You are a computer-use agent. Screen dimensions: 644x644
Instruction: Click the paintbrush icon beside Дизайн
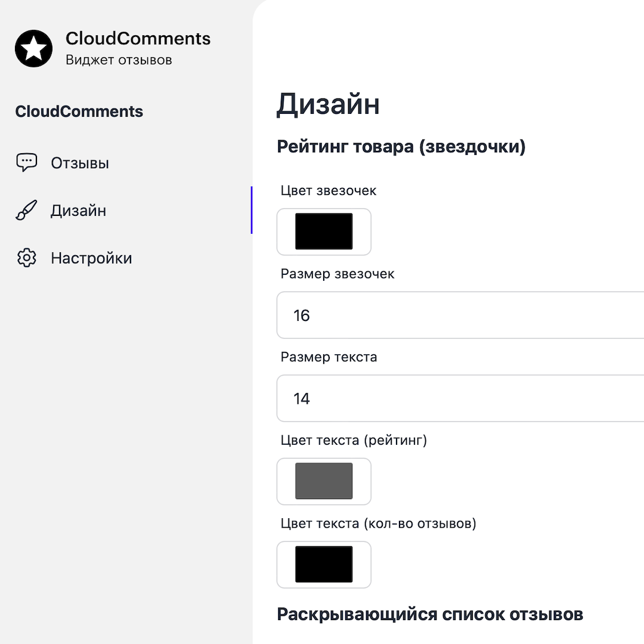[x=26, y=210]
